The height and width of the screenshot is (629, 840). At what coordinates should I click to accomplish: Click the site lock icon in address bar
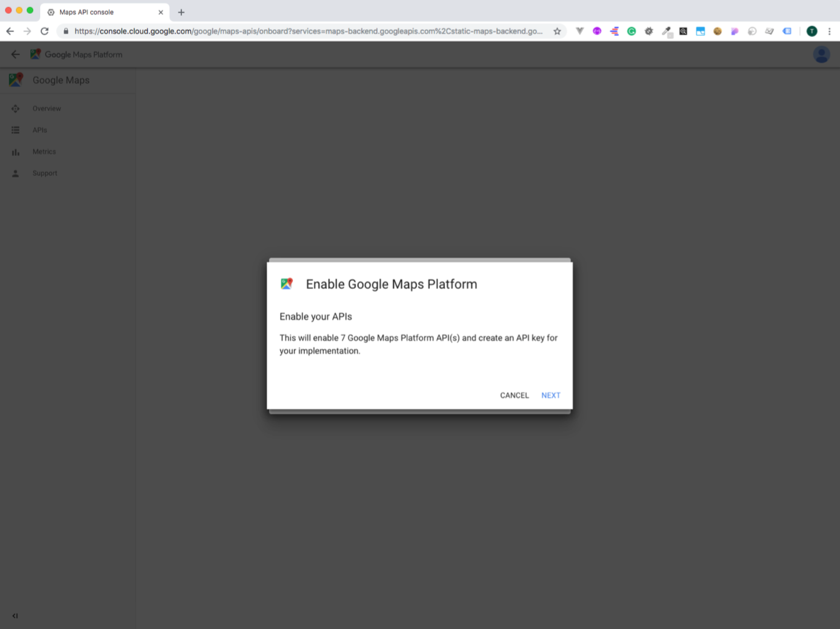pos(65,31)
